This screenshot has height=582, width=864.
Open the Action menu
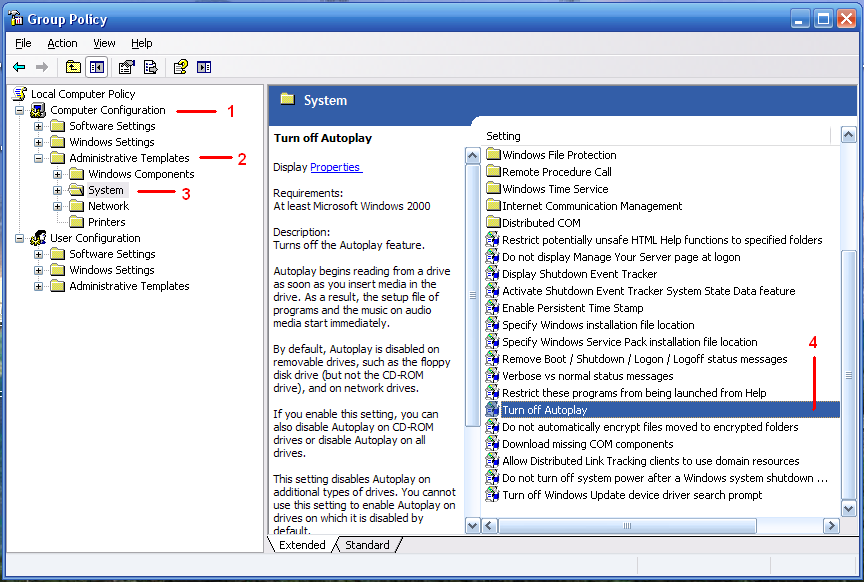click(62, 43)
